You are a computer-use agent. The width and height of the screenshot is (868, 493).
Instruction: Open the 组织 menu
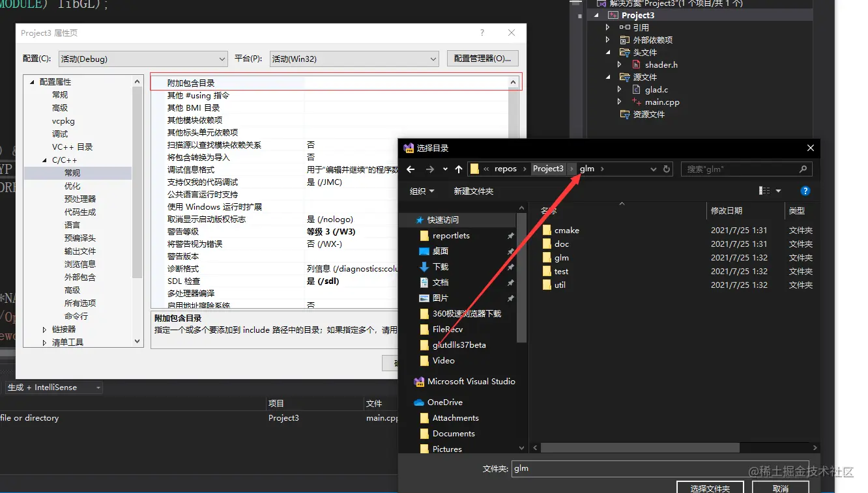coord(422,191)
